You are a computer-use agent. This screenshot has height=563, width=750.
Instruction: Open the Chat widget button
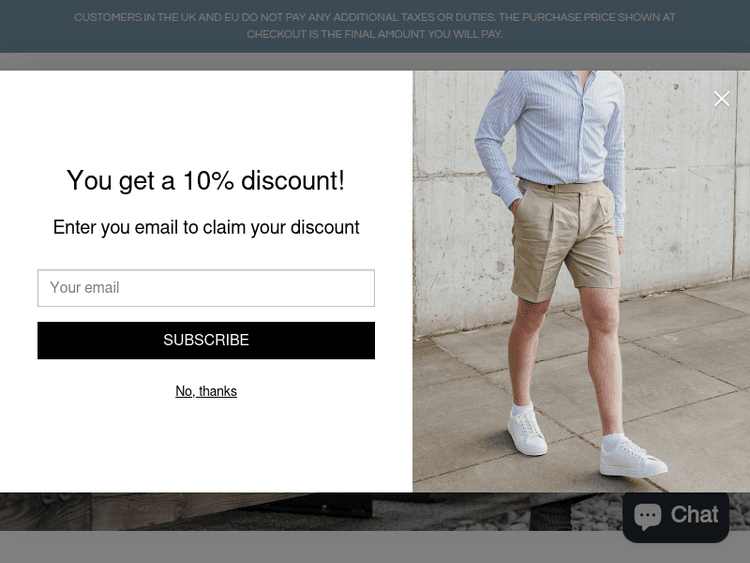pos(676,517)
